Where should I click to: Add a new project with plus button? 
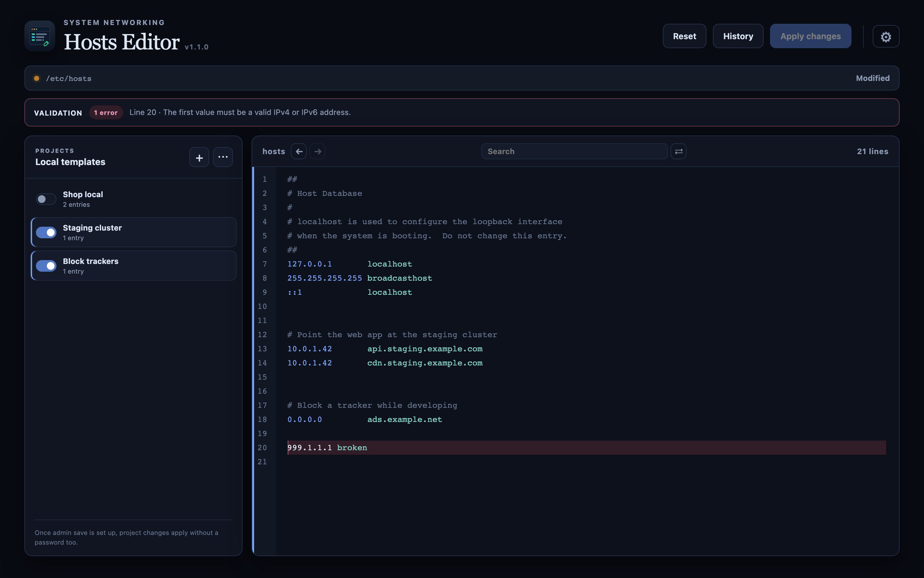199,157
